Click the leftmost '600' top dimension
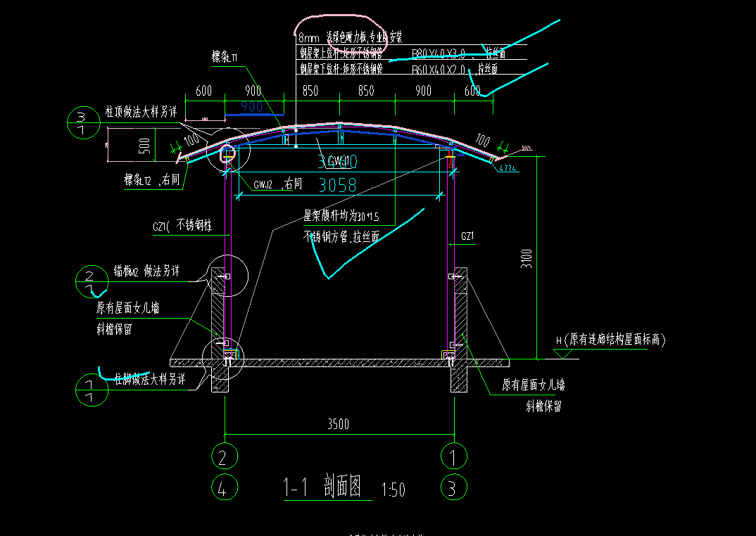 203,91
